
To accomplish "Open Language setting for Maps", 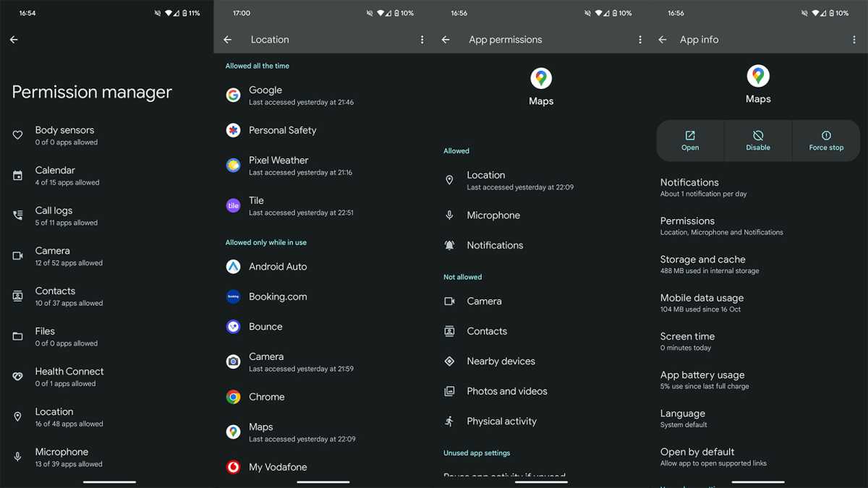I will [x=758, y=418].
